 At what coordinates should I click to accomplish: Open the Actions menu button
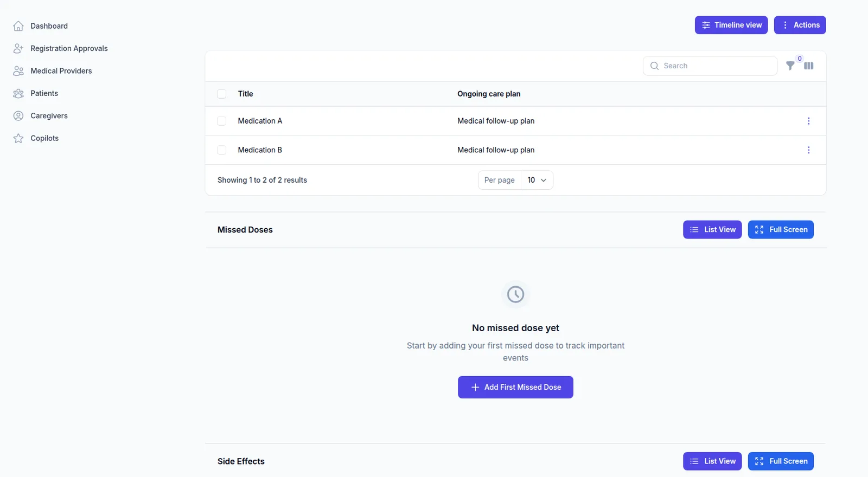[800, 25]
